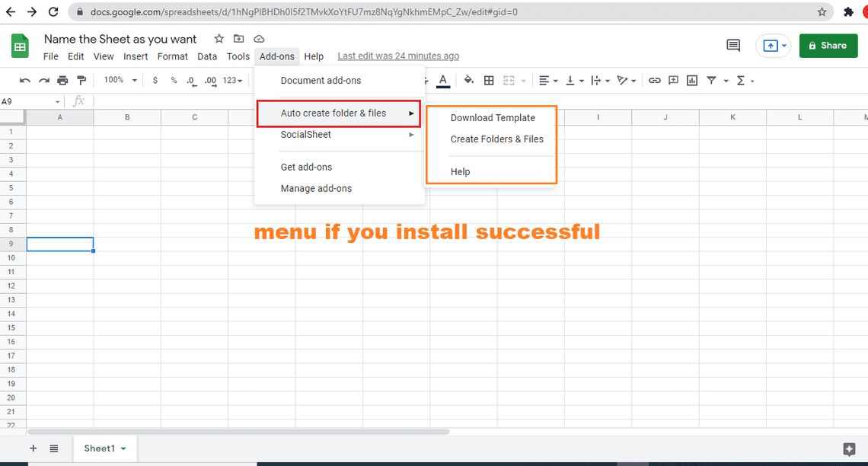Select Create Folders & Files option
This screenshot has width=868, height=466.
click(496, 139)
